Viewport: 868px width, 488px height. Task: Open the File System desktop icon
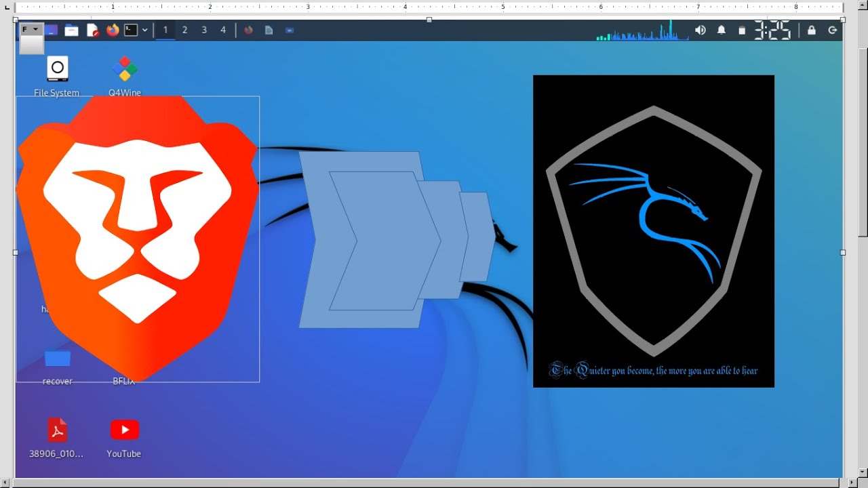(x=57, y=77)
